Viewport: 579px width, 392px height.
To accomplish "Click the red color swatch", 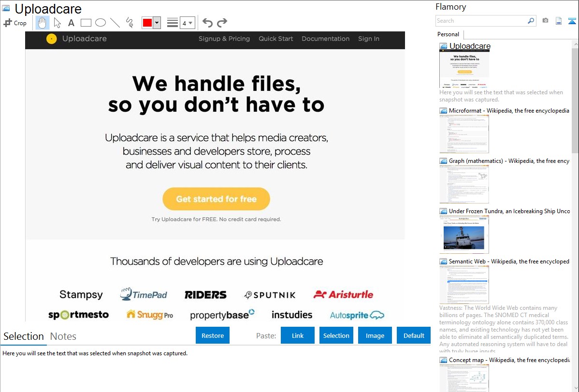I will [x=147, y=23].
